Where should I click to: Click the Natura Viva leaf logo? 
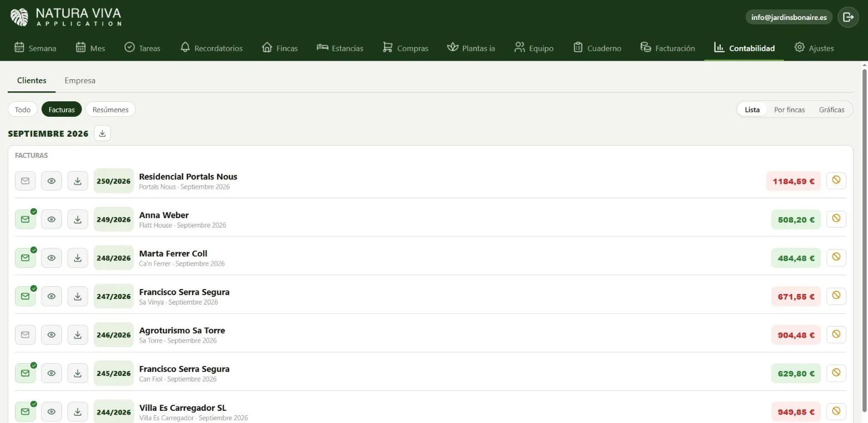click(19, 17)
